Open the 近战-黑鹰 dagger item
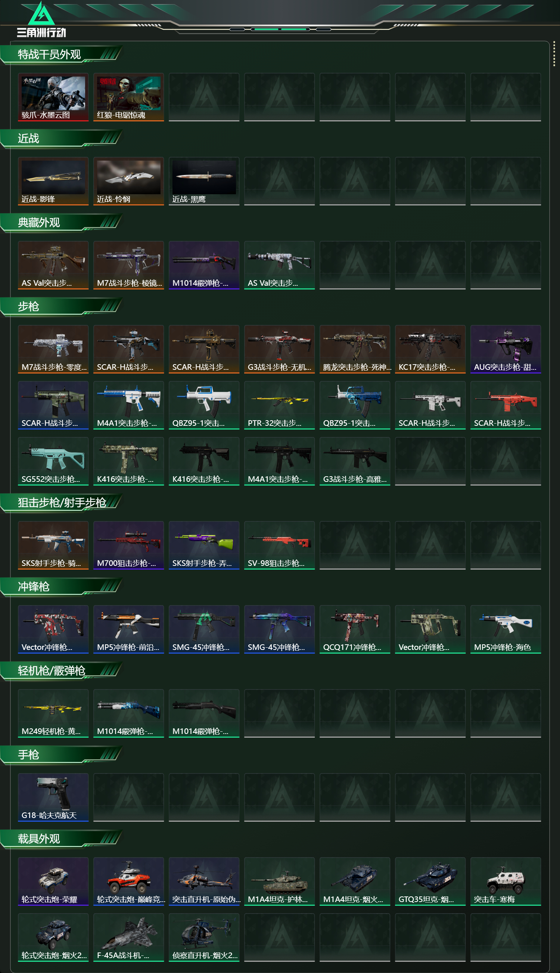Screen dimensions: 560x973 [x=204, y=181]
